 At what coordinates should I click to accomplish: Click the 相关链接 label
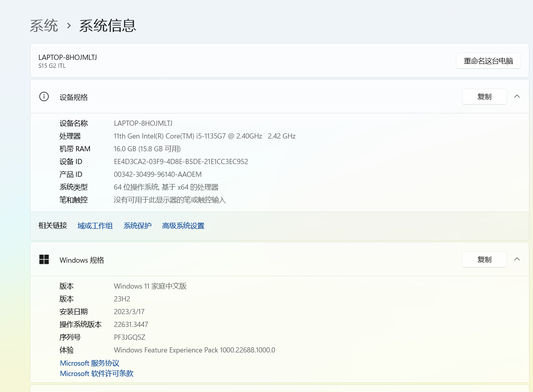pos(53,226)
